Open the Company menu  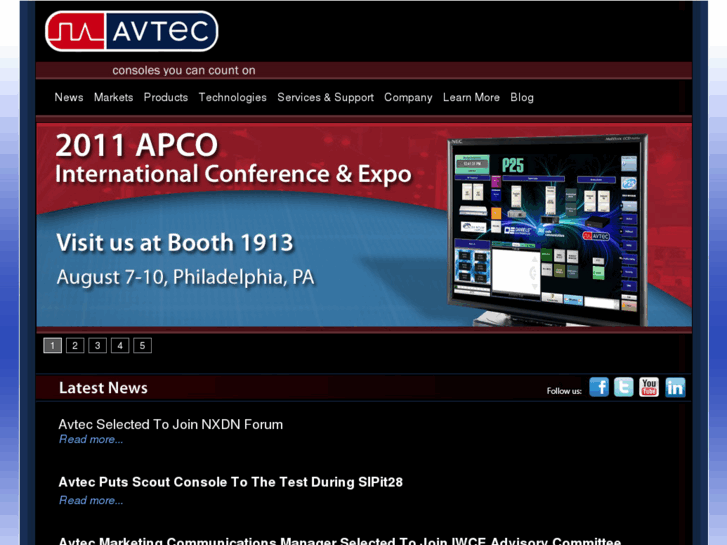(x=408, y=97)
